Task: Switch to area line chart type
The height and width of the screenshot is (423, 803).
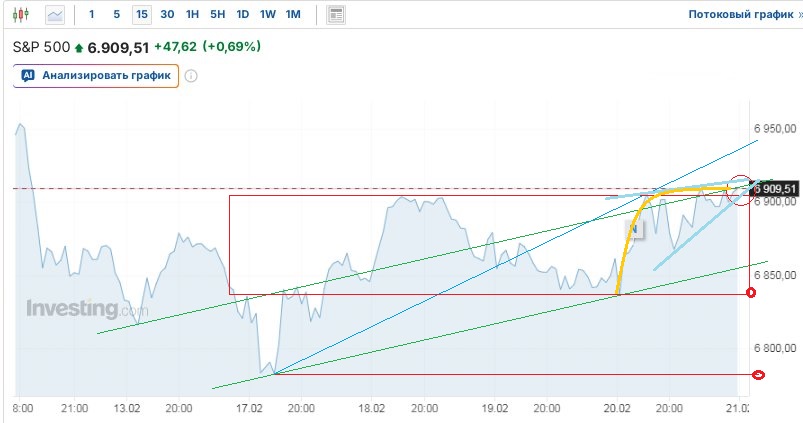Action: [x=55, y=15]
